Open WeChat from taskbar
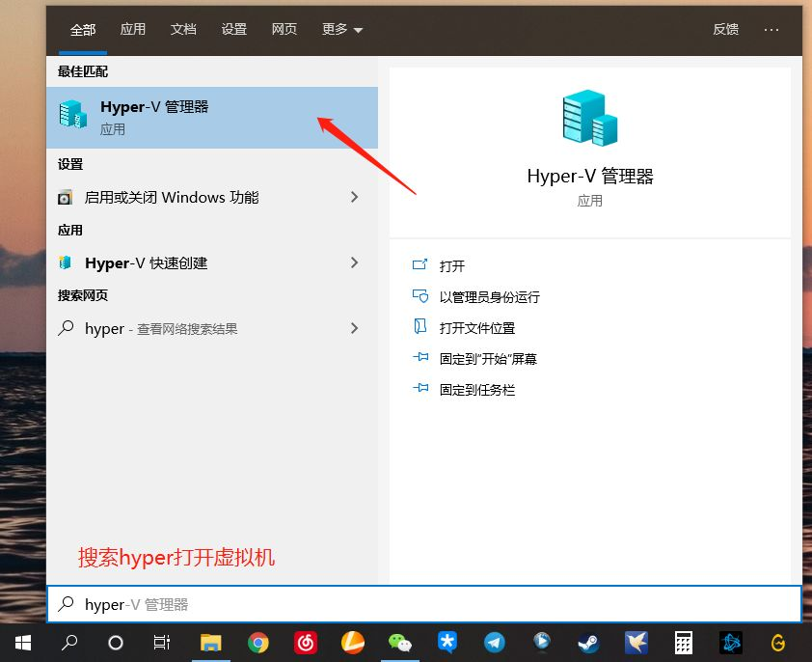The height and width of the screenshot is (662, 812). point(400,643)
